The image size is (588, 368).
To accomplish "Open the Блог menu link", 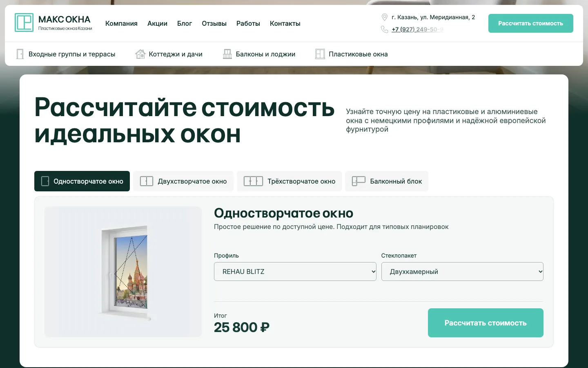I will tap(185, 23).
